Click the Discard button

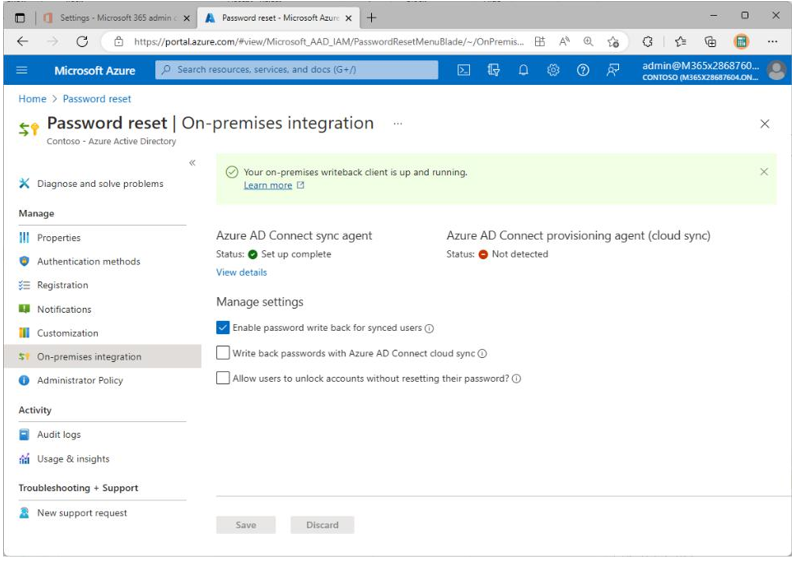[x=322, y=525]
